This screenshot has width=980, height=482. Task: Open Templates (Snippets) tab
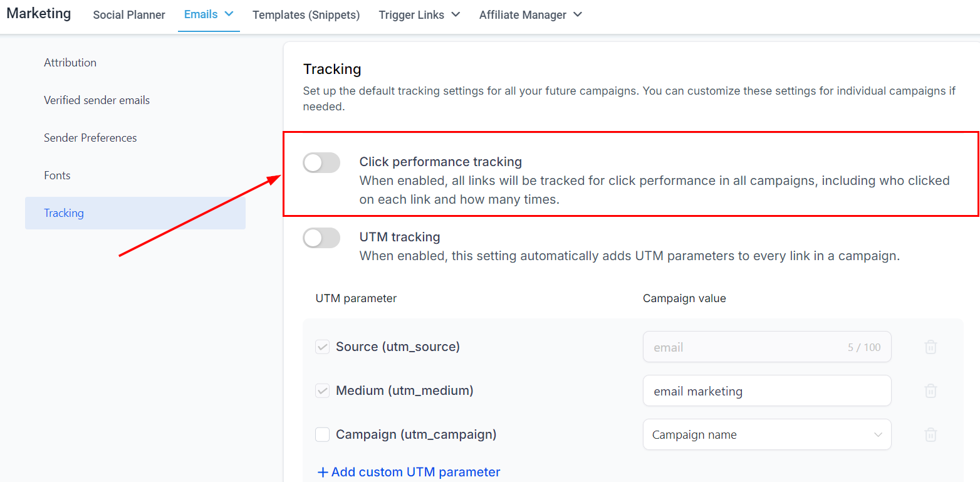(306, 14)
